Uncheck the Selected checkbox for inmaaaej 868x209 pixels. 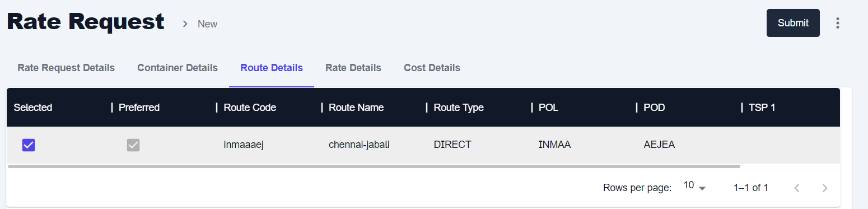point(29,145)
